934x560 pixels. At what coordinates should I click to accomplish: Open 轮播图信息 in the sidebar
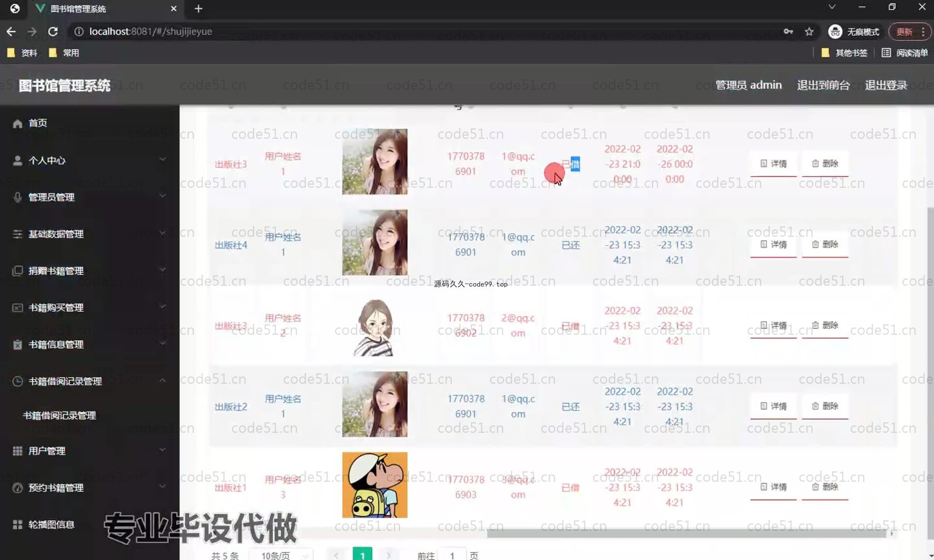click(x=51, y=525)
